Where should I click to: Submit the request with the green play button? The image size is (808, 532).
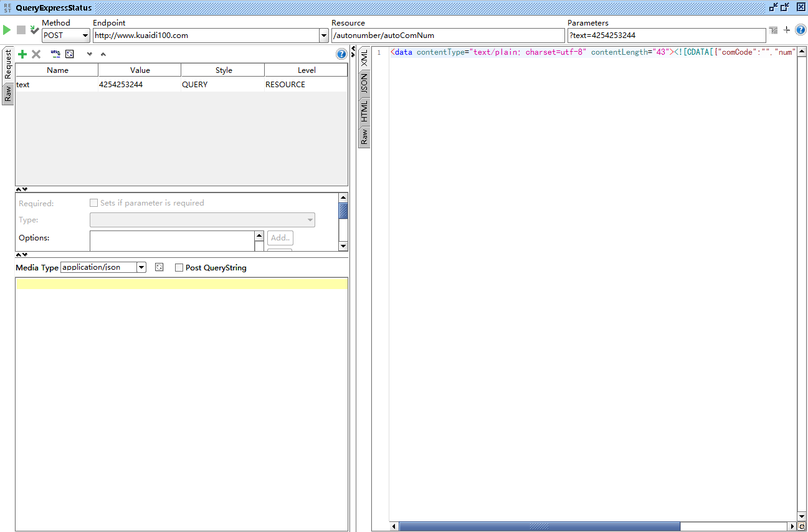(x=7, y=30)
